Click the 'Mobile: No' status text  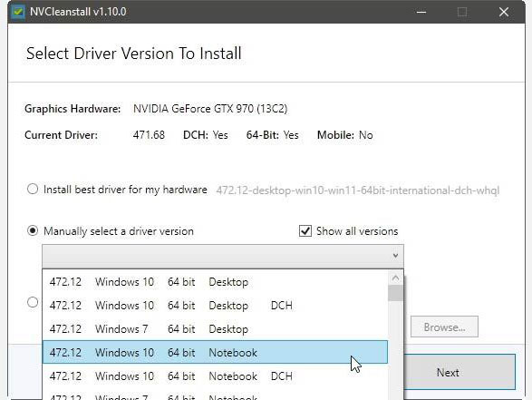(x=344, y=135)
